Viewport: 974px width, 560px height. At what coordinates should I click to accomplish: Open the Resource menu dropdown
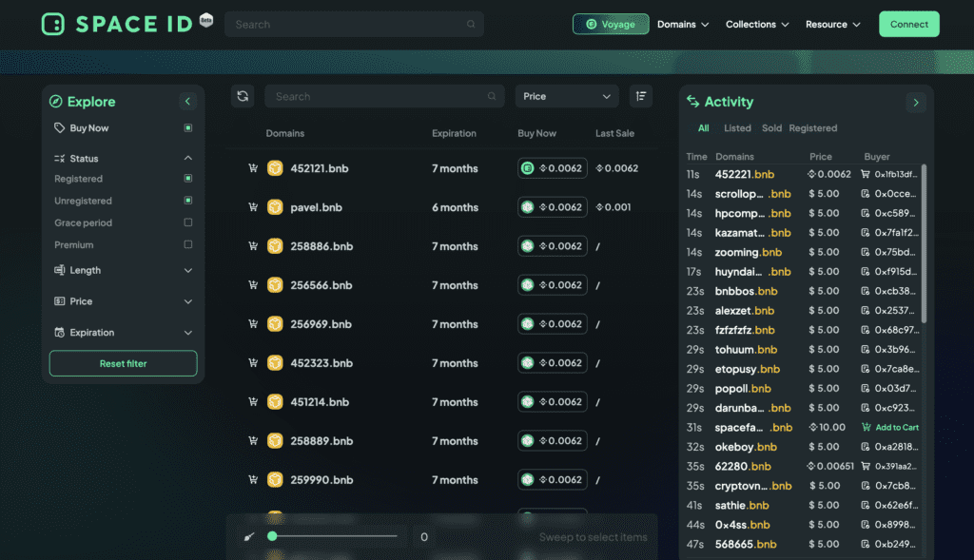(833, 24)
